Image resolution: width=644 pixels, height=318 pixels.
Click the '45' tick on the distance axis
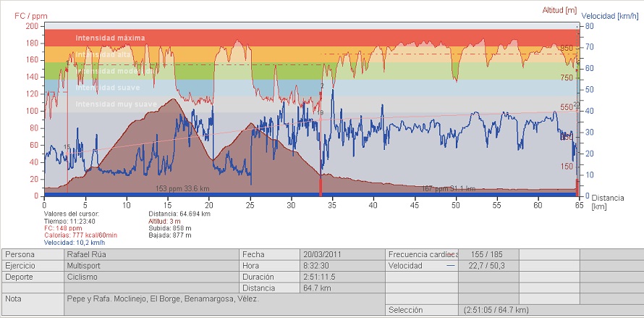(415, 204)
